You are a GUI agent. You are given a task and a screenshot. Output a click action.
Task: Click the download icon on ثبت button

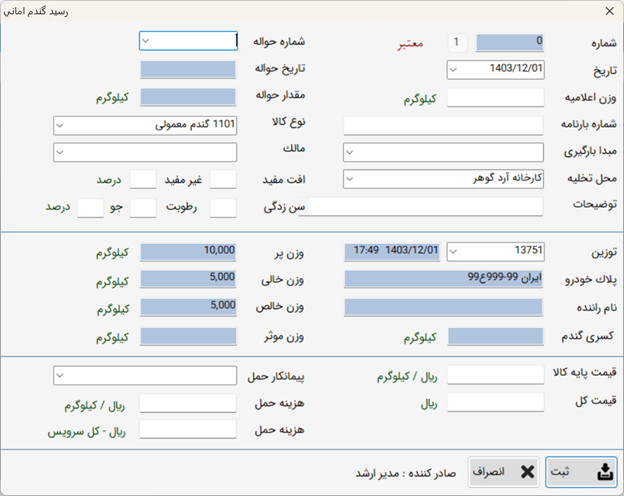tap(605, 472)
